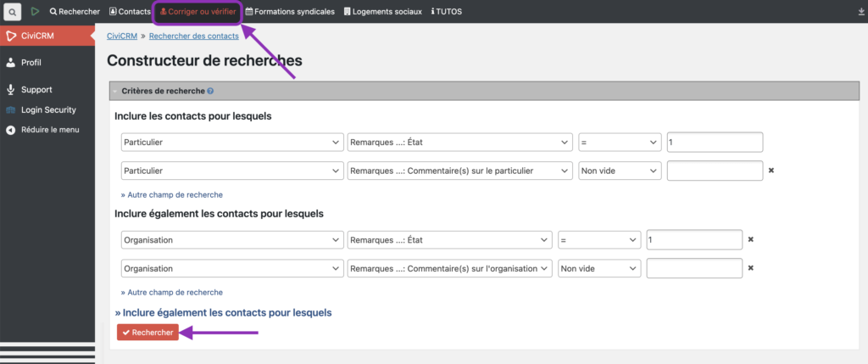Screen dimensions: 868x364
Task: Click the Profil person icon in sidebar
Action: click(11, 63)
